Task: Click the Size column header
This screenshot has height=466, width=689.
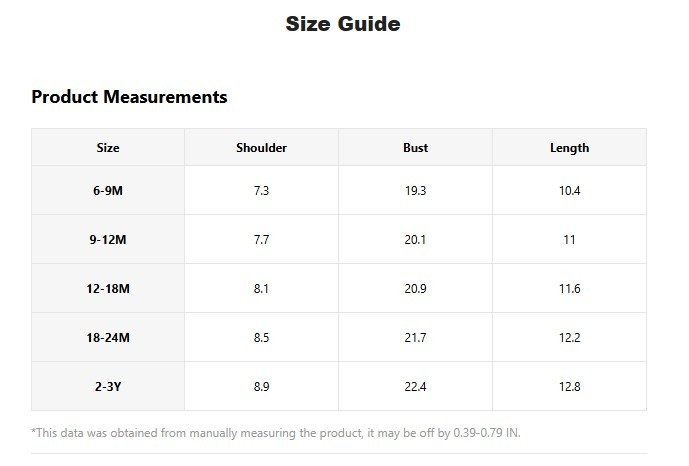Action: tap(108, 148)
